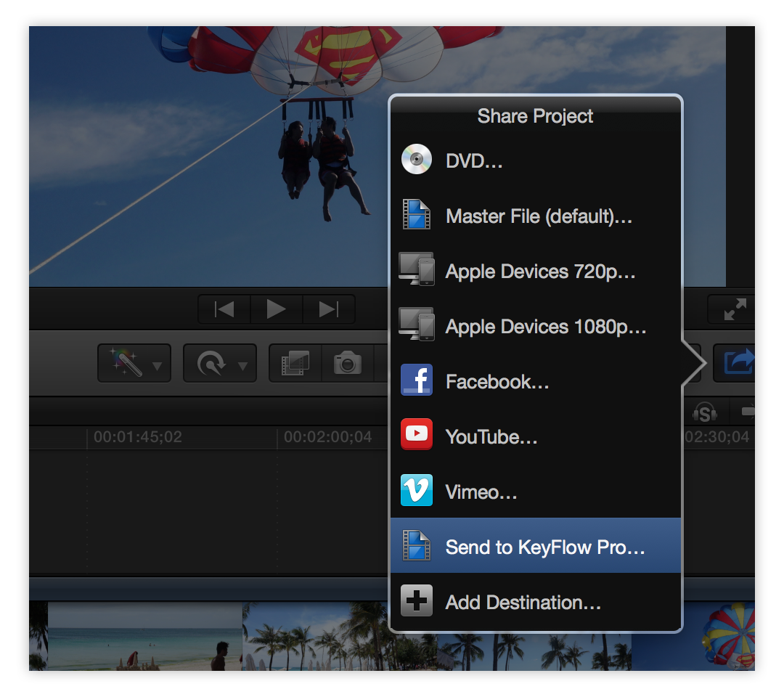The height and width of the screenshot is (697, 784).
Task: Toggle solo with the icon beside audio skimming
Action: click(x=748, y=411)
